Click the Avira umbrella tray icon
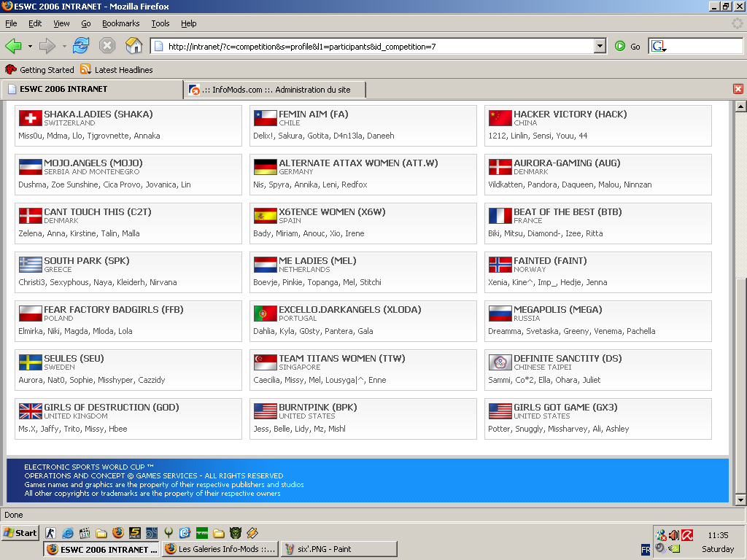 pyautogui.click(x=687, y=535)
